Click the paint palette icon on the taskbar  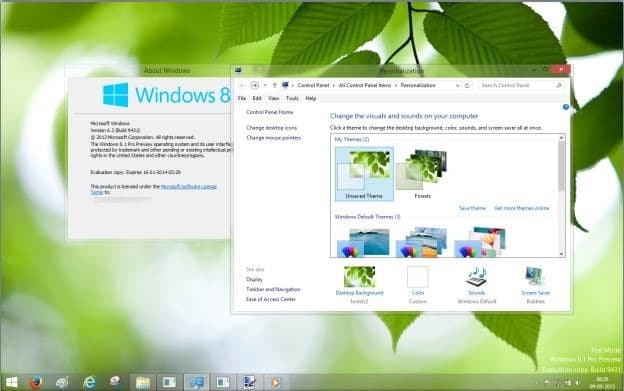click(62, 382)
